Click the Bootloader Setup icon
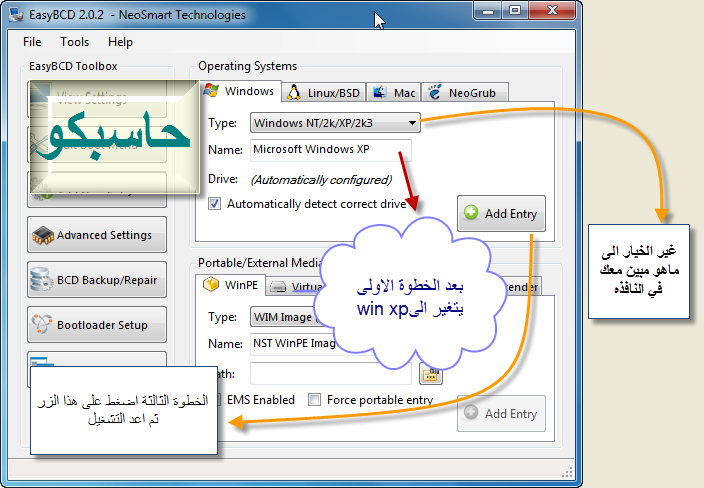The width and height of the screenshot is (704, 488). click(42, 324)
